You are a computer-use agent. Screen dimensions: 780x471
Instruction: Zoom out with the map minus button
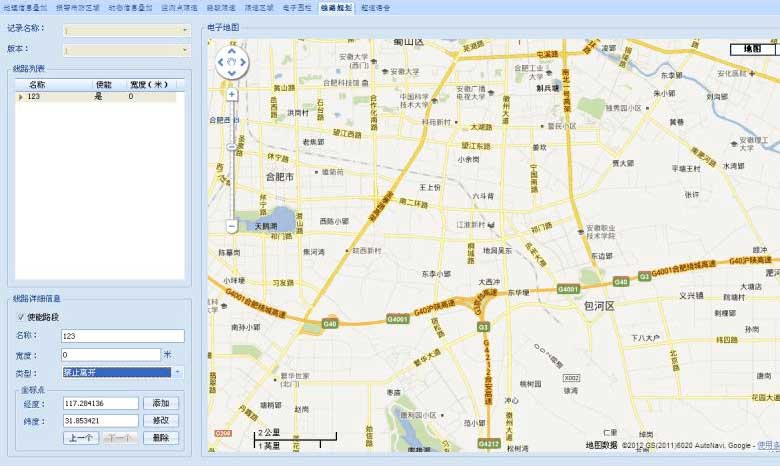tap(232, 226)
